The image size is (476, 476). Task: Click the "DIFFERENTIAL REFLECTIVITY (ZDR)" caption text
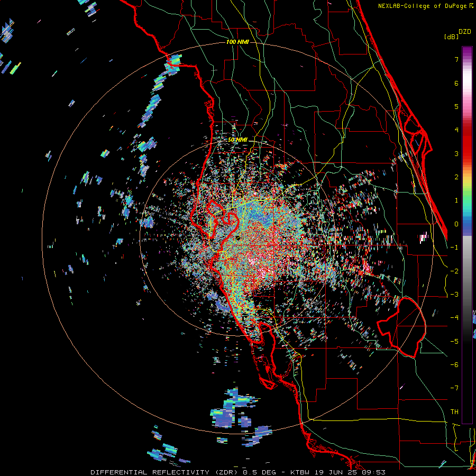pyautogui.click(x=165, y=472)
